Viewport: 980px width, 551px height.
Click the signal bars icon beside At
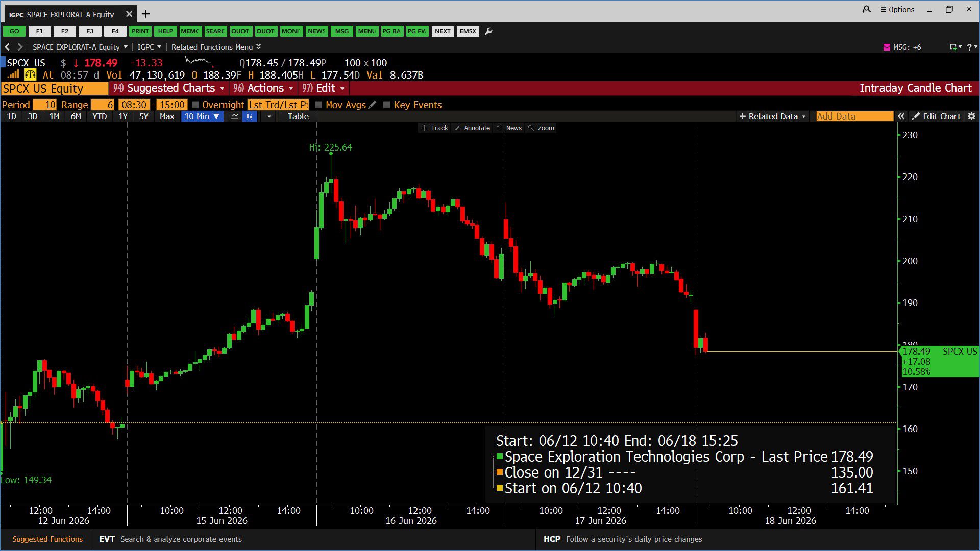13,75
